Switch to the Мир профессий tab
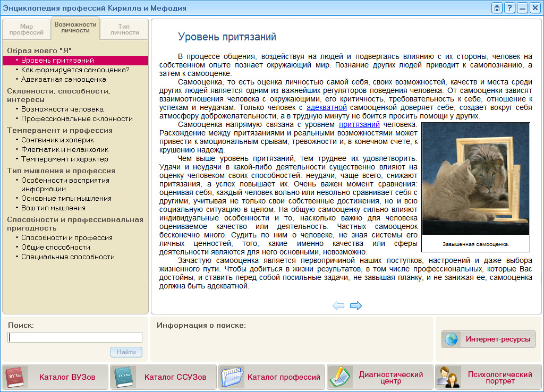The width and height of the screenshot is (544, 392). [x=26, y=28]
